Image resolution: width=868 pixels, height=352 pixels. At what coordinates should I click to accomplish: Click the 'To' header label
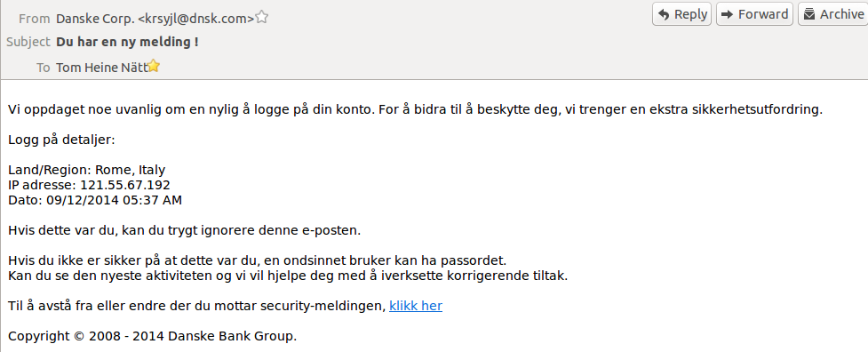[44, 68]
